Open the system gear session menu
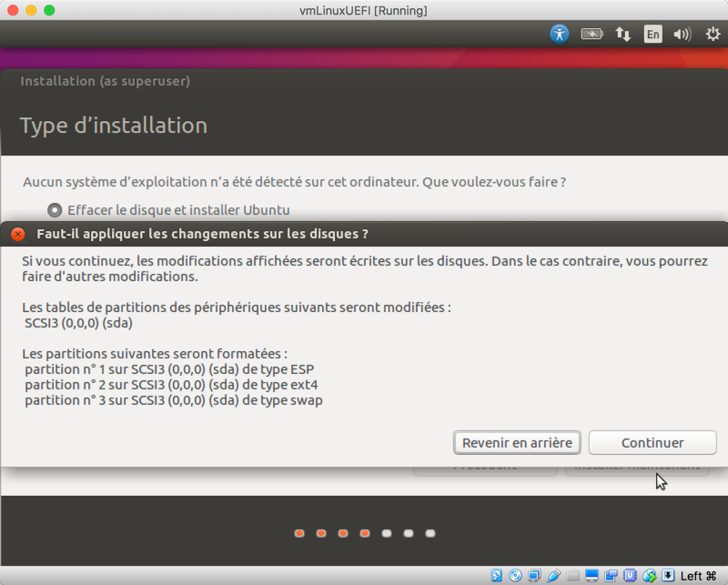This screenshot has height=585, width=728. click(x=713, y=34)
